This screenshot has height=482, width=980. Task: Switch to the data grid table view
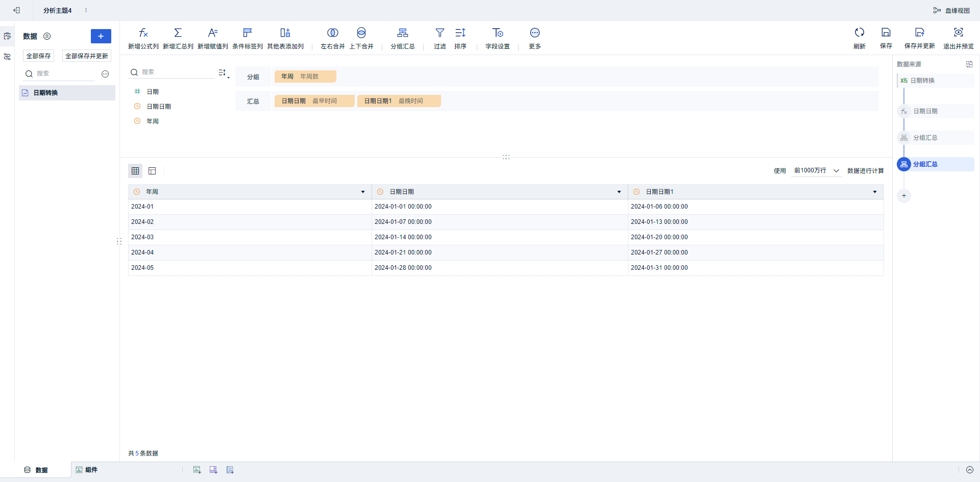(x=135, y=171)
